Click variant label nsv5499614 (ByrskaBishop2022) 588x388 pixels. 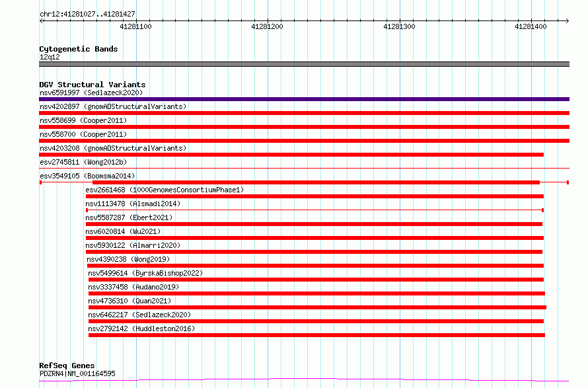pos(145,273)
